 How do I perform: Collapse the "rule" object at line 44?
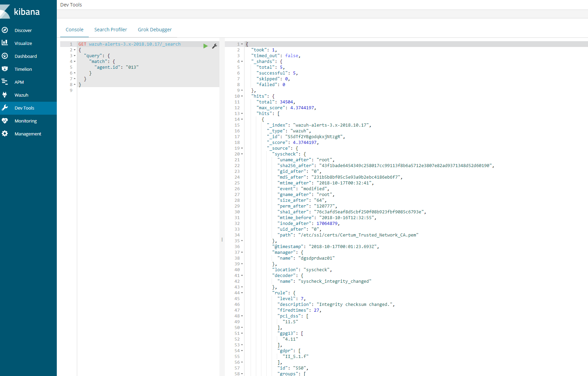(x=242, y=293)
